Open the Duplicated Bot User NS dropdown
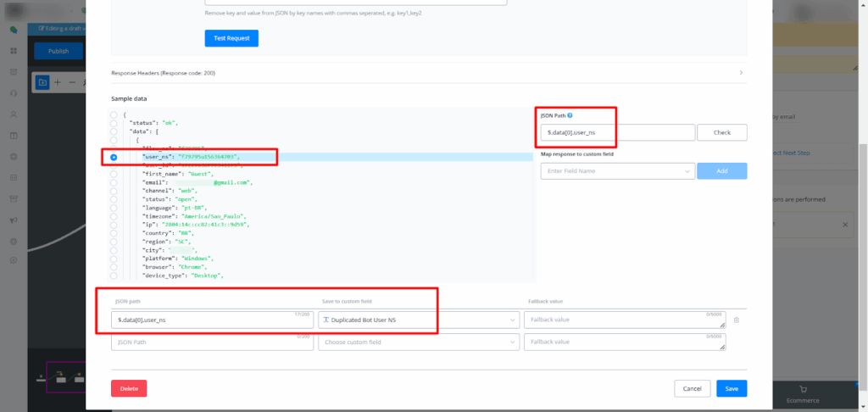Viewport: 868px width, 412px height. pyautogui.click(x=419, y=320)
